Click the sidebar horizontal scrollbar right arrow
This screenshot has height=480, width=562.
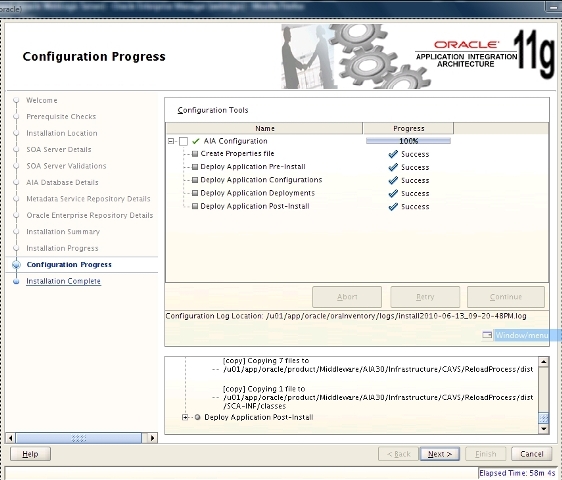point(152,438)
